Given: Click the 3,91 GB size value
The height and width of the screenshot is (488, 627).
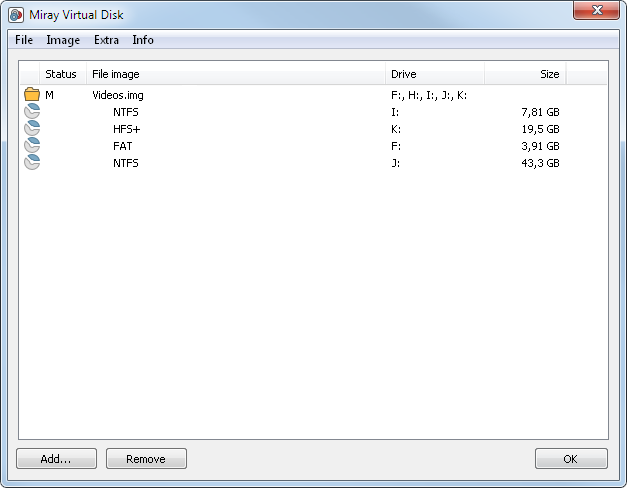Looking at the screenshot, I should pyautogui.click(x=540, y=146).
